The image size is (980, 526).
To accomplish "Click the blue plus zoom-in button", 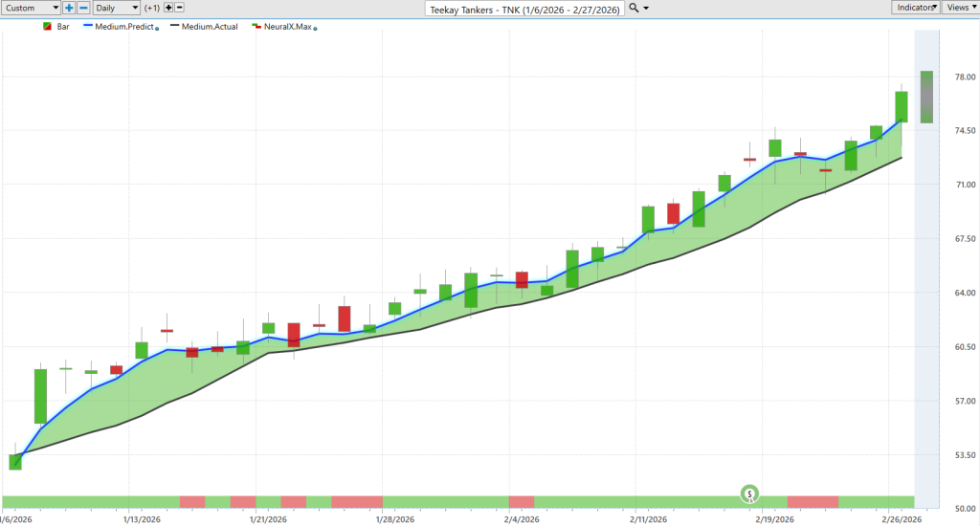I will (69, 8).
